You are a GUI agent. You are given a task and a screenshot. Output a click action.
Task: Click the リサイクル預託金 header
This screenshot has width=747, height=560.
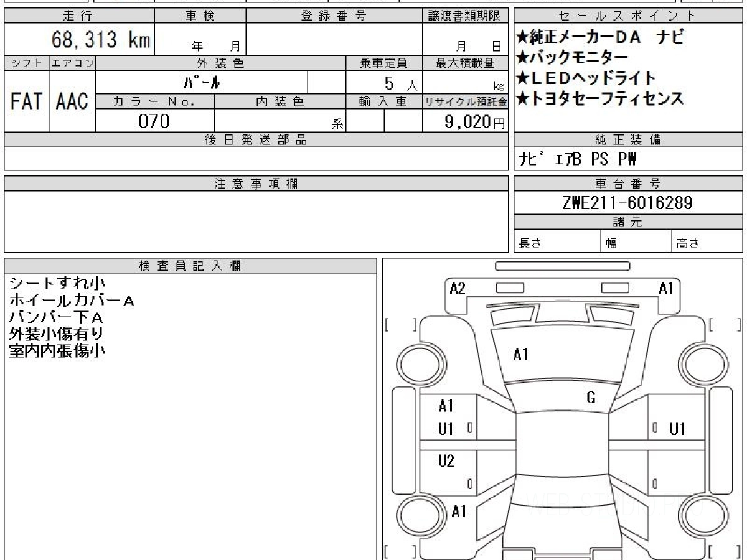click(x=465, y=101)
